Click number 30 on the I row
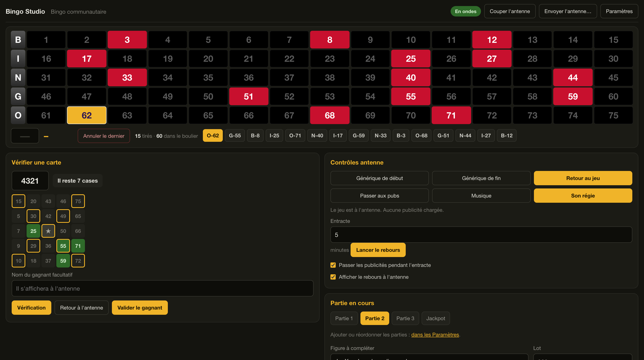This screenshot has height=360, width=644. pyautogui.click(x=613, y=59)
